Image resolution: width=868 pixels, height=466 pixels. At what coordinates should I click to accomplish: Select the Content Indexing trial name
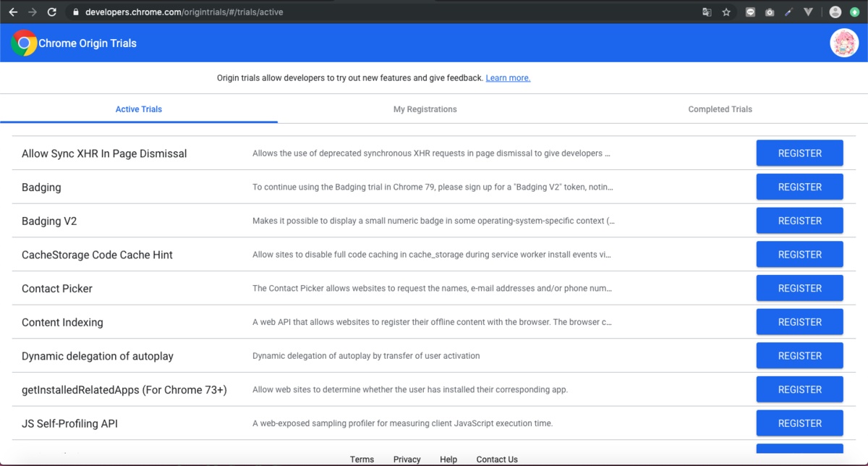tap(62, 323)
